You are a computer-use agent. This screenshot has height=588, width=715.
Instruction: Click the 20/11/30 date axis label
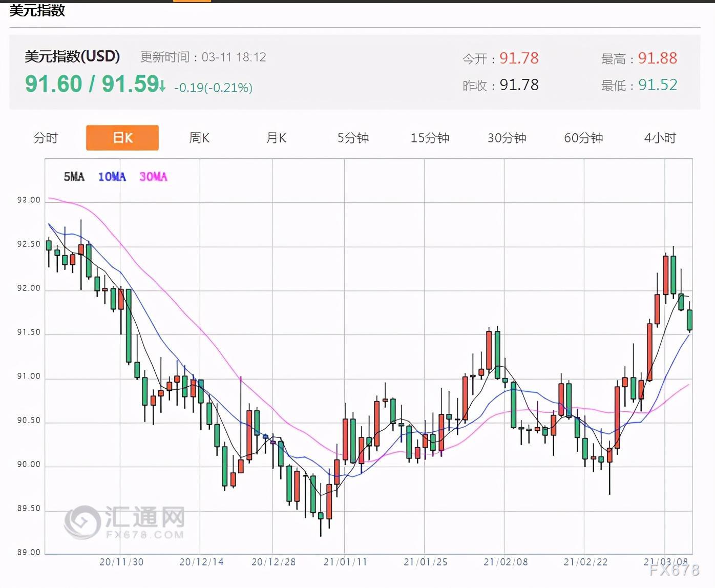pyautogui.click(x=121, y=562)
